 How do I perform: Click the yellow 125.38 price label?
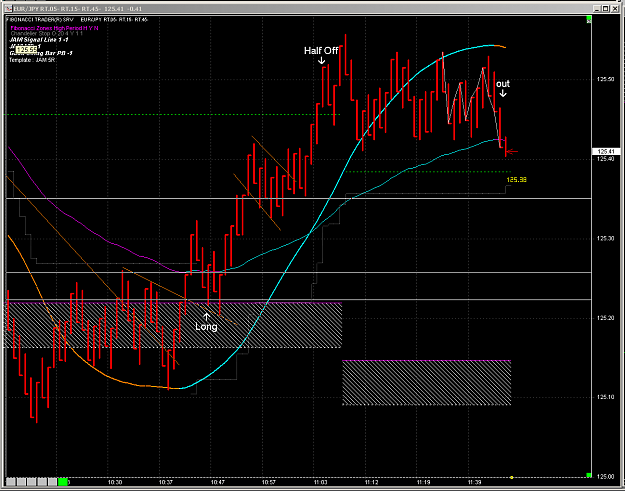(516, 180)
